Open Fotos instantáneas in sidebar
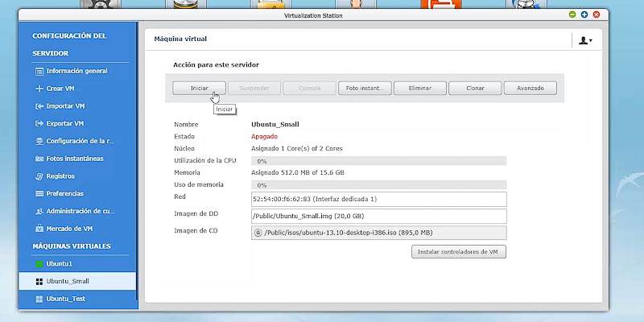This screenshot has height=322, width=644. 75,159
